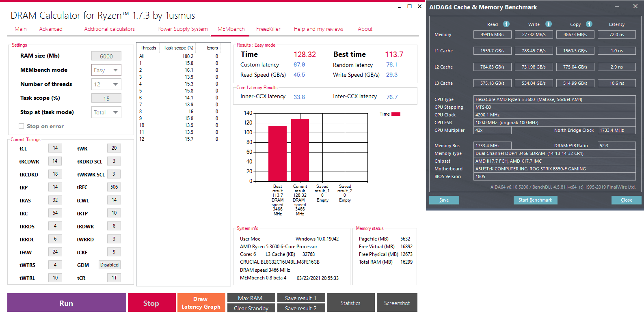Click the Copy info icon in AIDA64
Image resolution: width=644 pixels, height=318 pixels.
point(589,24)
